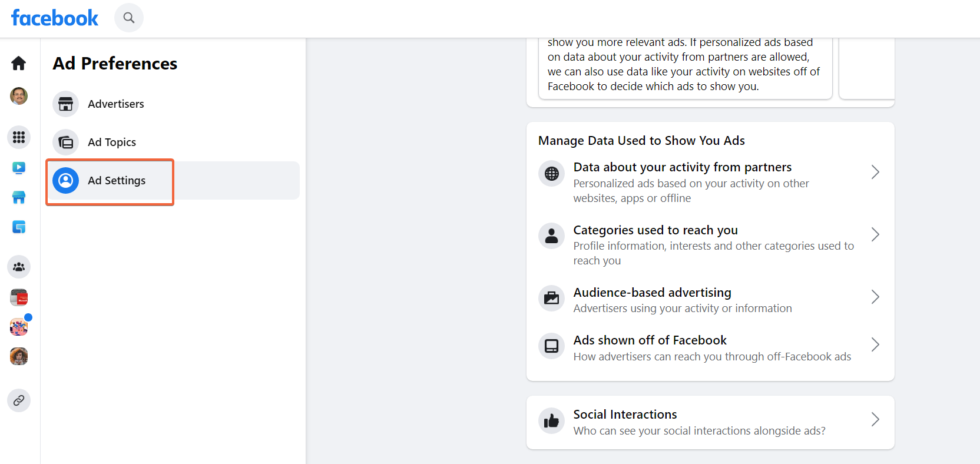
Task: Open Data about your activity from partners
Action: point(710,182)
